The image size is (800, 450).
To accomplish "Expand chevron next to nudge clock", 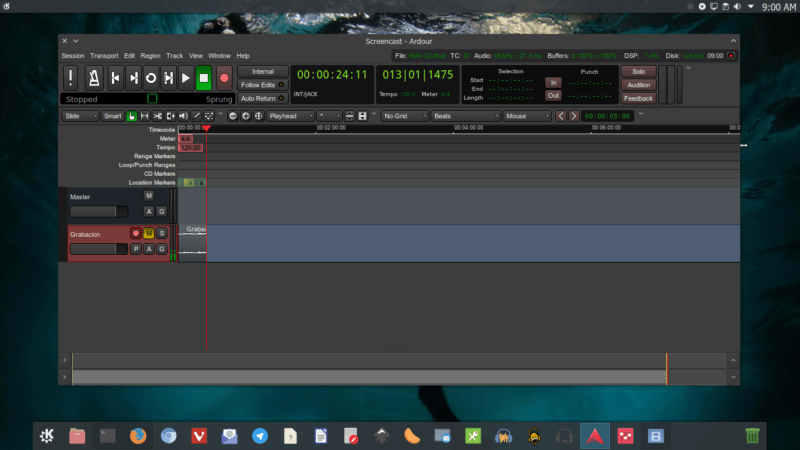I will click(641, 114).
